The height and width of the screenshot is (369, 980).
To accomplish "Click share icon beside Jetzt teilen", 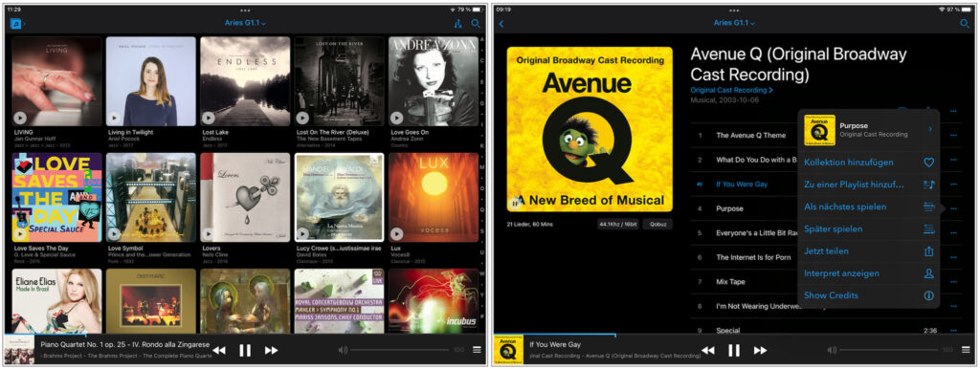I will click(928, 251).
